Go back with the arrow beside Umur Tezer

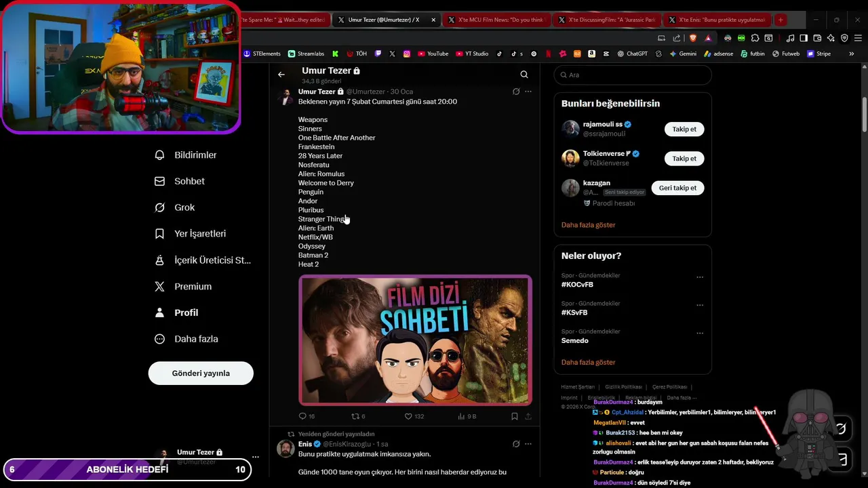(x=281, y=75)
